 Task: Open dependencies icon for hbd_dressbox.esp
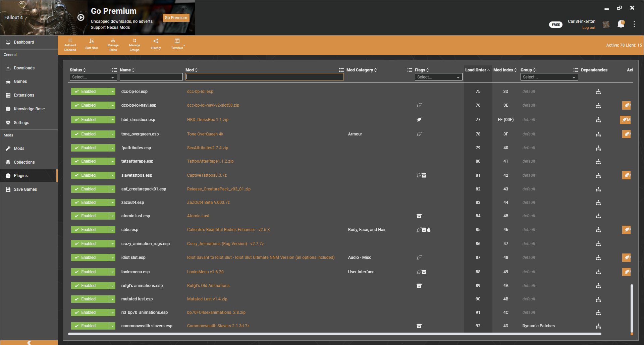(x=598, y=120)
